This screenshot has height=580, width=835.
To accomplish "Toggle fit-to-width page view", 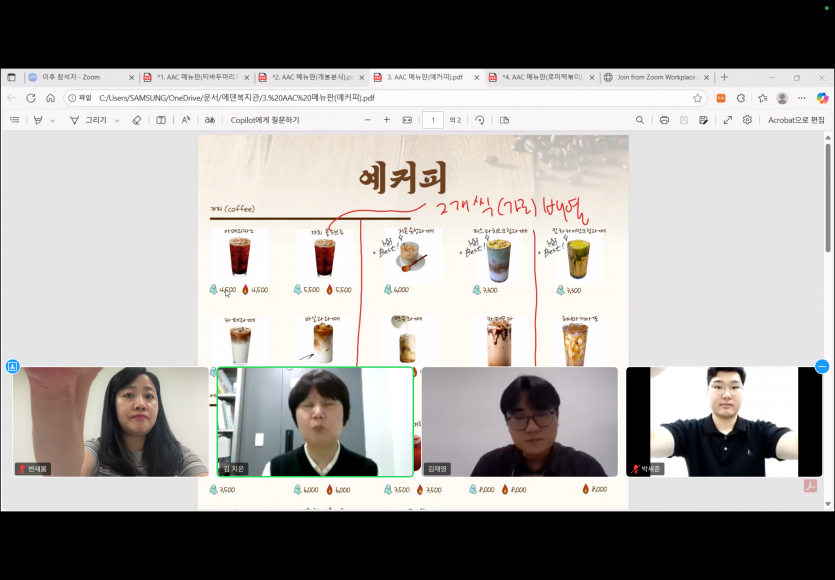I will (407, 120).
